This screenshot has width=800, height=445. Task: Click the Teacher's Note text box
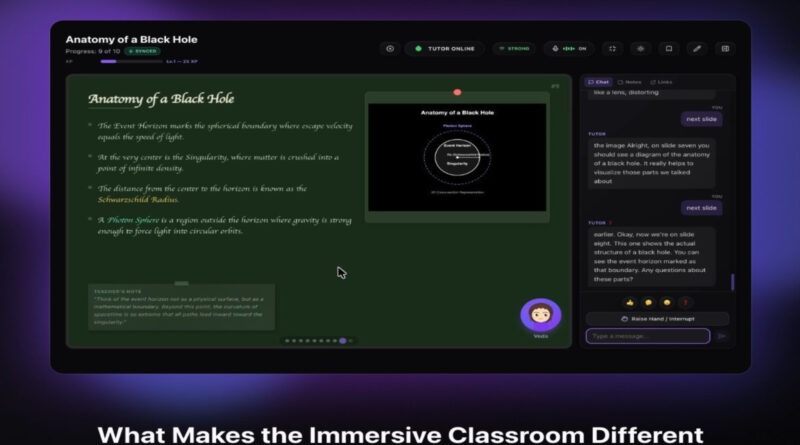(x=182, y=307)
